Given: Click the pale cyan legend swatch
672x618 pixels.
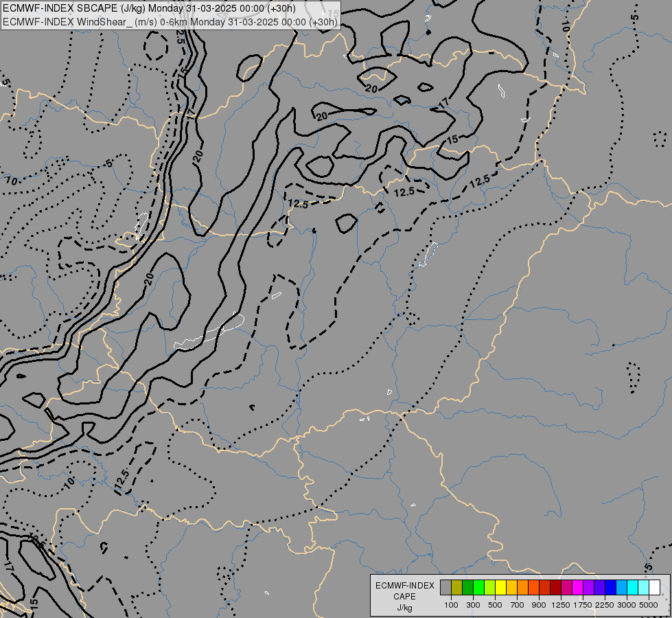Looking at the screenshot, I should click(644, 587).
